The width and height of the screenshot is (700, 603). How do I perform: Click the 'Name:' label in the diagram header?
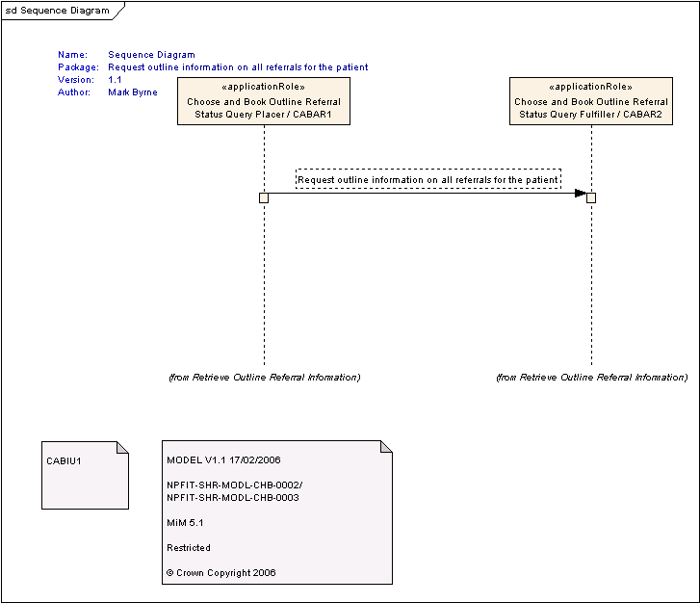tap(73, 55)
